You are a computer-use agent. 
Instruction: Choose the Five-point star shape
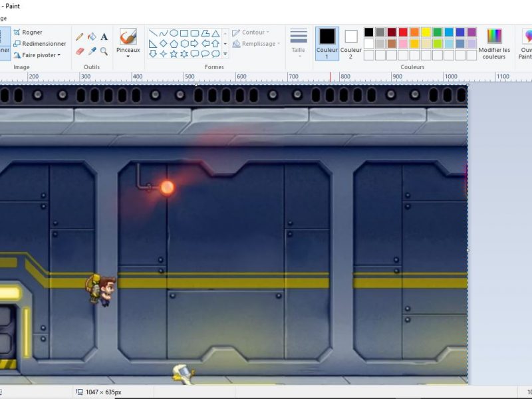point(174,54)
